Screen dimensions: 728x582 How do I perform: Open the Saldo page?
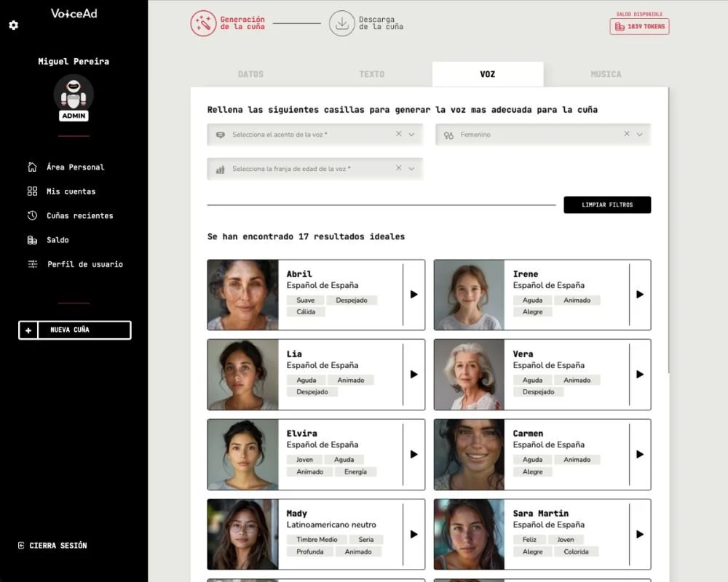click(48, 240)
